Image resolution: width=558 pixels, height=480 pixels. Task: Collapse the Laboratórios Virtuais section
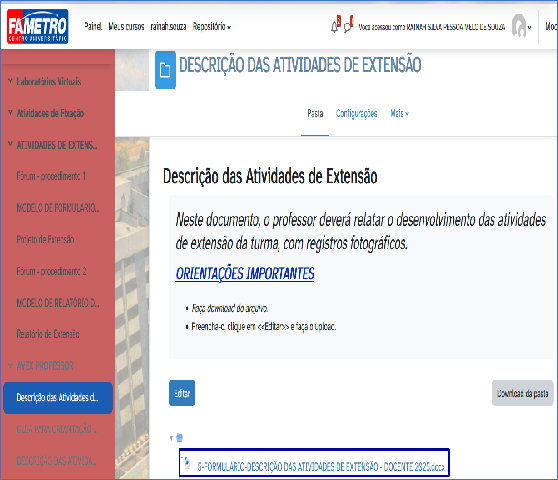coord(10,81)
